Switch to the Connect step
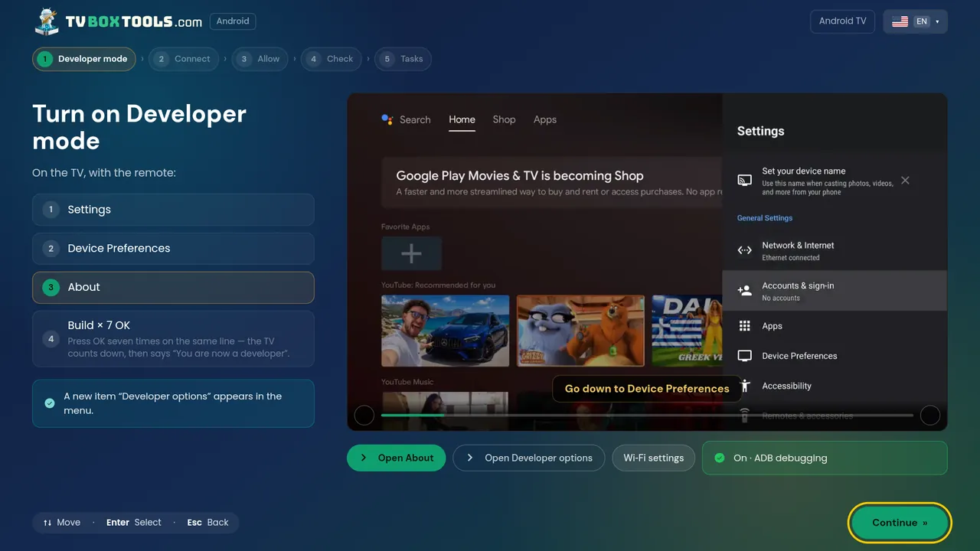The image size is (980, 551). click(183, 59)
